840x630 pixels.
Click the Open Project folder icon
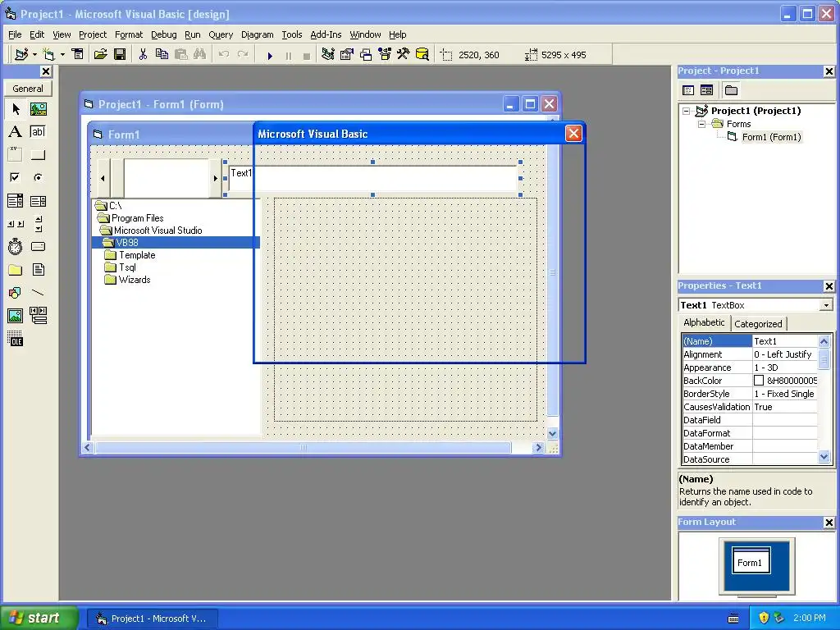100,55
